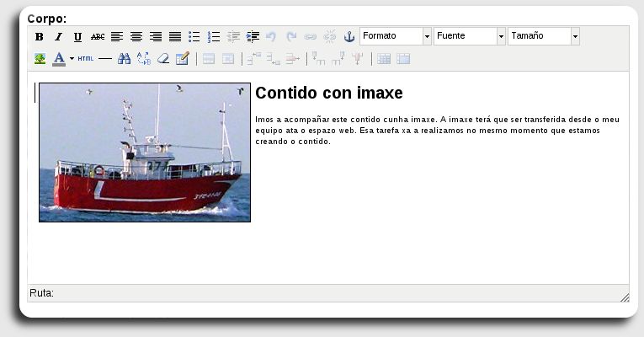Open the text color picker arrow

(x=72, y=59)
